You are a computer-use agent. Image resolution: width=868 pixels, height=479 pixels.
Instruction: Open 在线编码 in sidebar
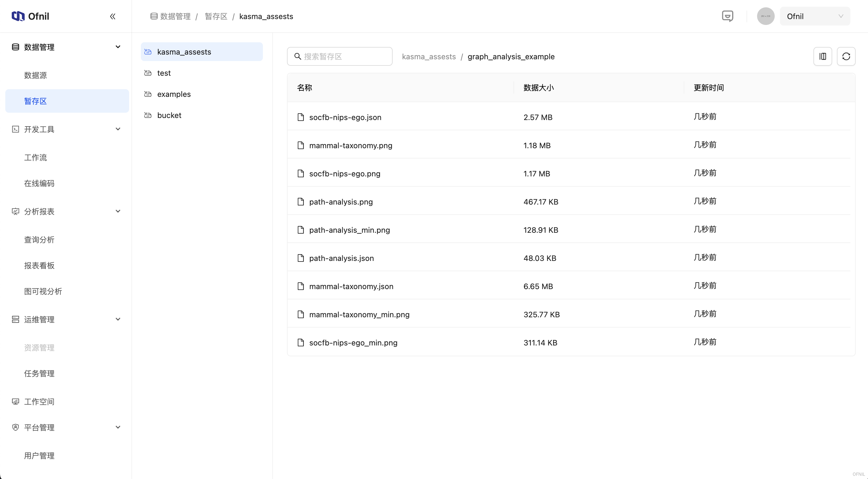[x=67, y=183]
